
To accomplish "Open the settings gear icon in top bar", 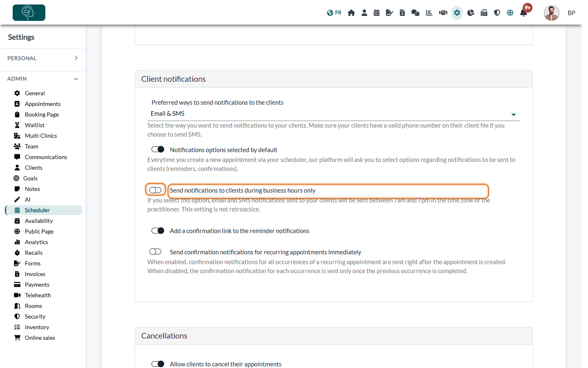I will (x=457, y=13).
